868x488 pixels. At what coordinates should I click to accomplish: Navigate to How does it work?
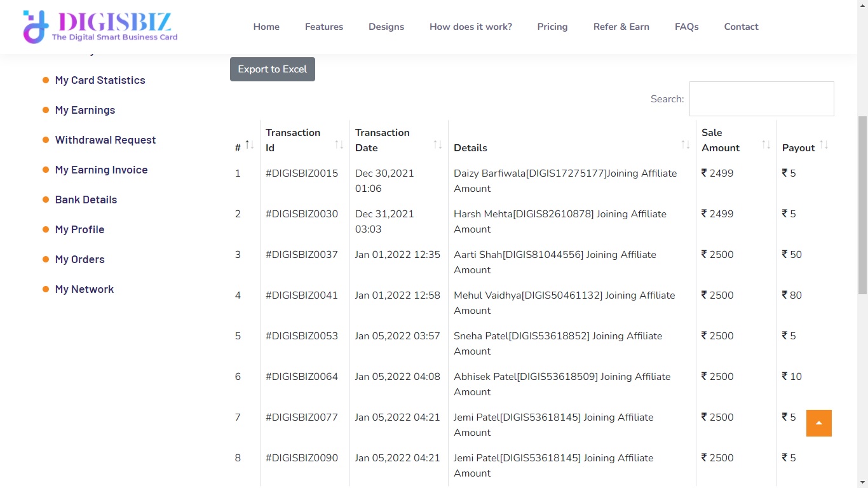470,27
